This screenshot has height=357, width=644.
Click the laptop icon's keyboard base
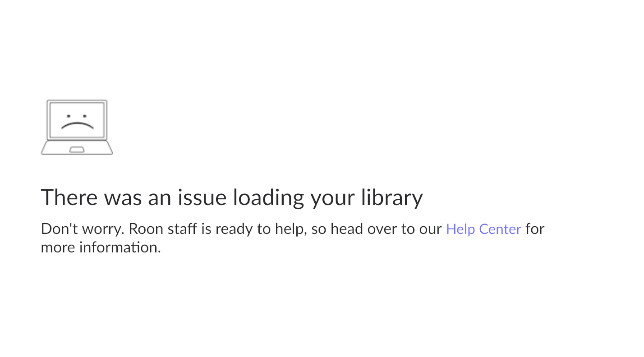point(77,148)
